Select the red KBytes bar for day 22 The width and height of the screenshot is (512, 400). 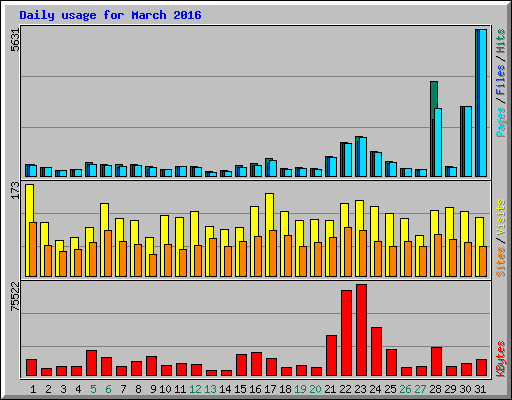click(346, 333)
